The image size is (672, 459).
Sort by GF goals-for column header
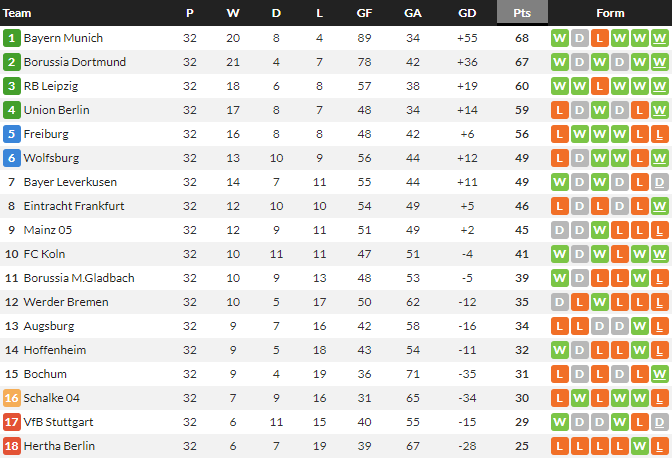[x=365, y=13]
